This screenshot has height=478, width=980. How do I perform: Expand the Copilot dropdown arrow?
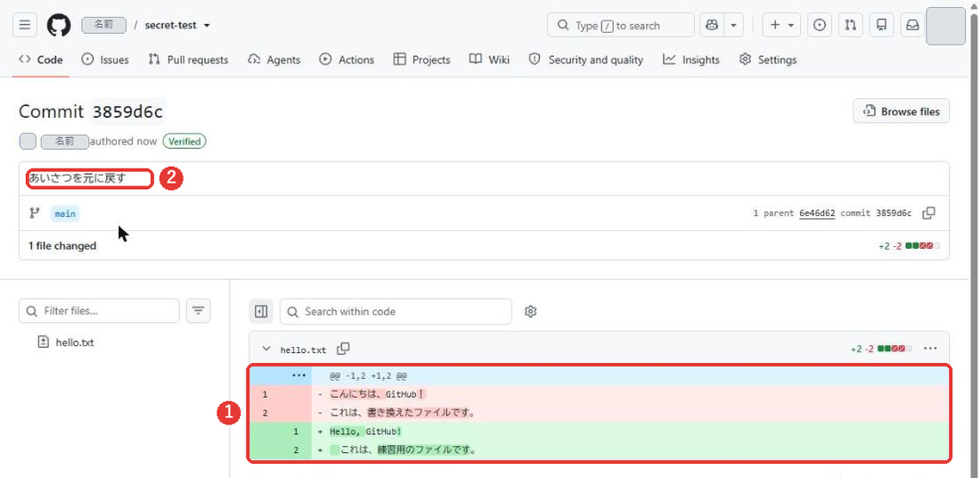click(x=733, y=25)
